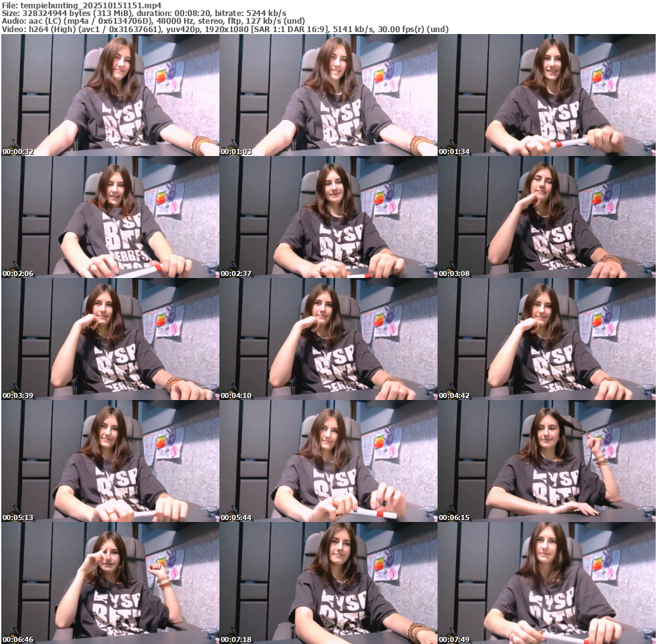Open the 00:02:37 video frame
Screen dimensions: 657x644
[328, 217]
